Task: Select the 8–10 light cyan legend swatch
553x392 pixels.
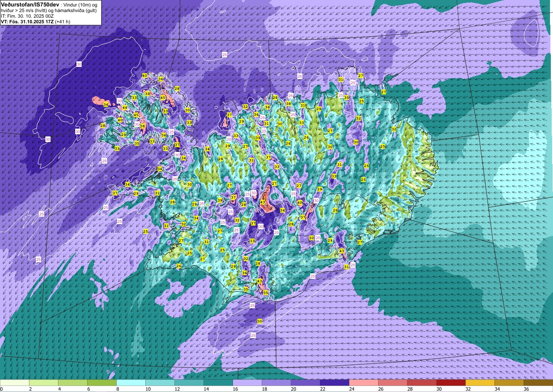Action: tap(131, 383)
